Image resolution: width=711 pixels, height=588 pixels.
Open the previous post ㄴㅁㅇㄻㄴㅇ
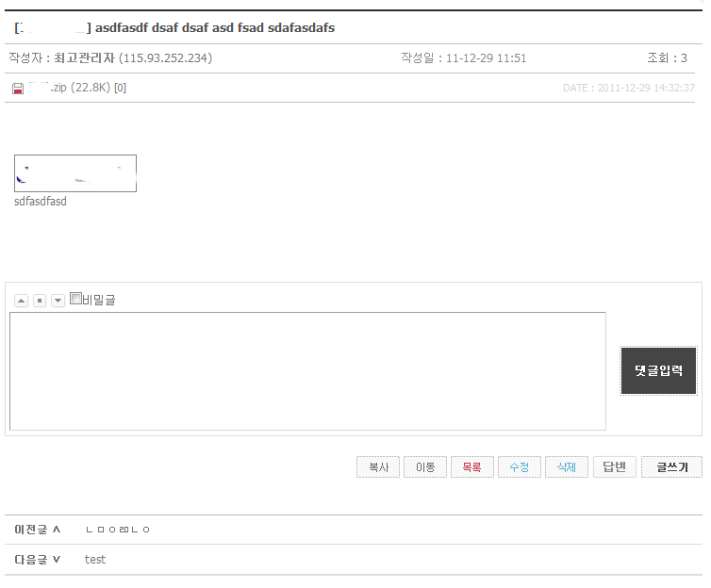point(118,530)
